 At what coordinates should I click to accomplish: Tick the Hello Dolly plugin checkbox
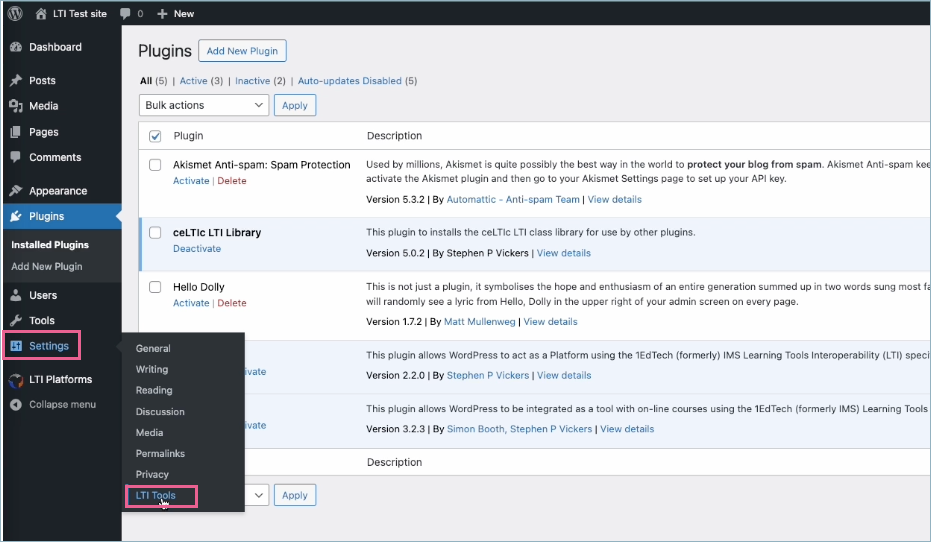155,287
